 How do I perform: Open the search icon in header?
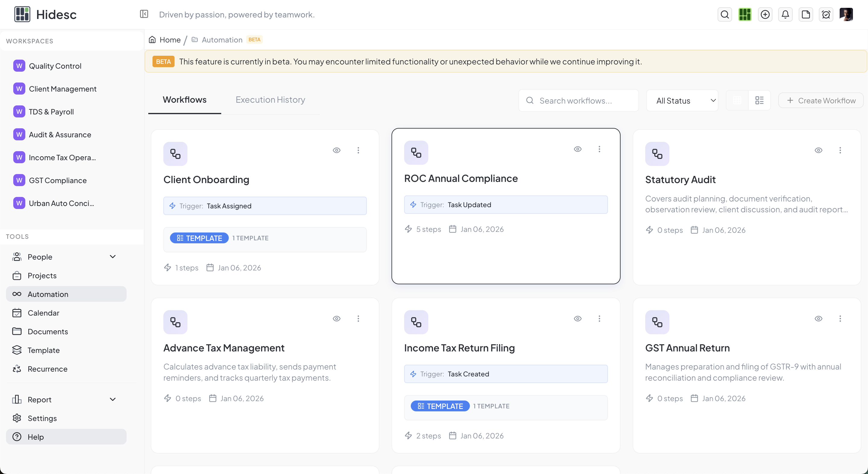click(725, 14)
